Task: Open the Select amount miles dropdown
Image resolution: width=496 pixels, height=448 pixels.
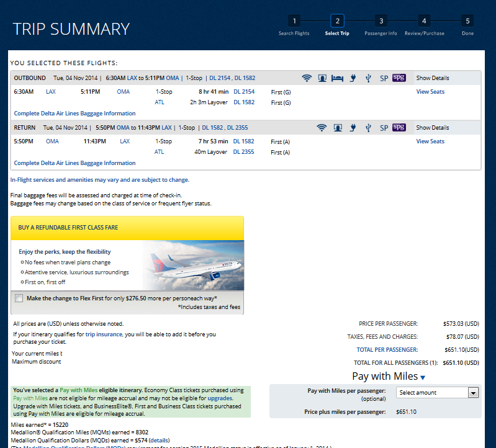Action: pyautogui.click(x=438, y=393)
